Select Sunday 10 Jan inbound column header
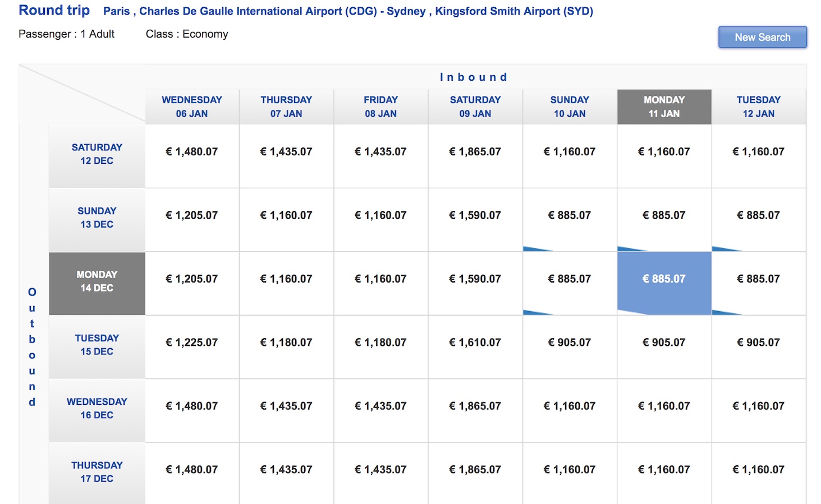821x504 pixels. tap(570, 107)
